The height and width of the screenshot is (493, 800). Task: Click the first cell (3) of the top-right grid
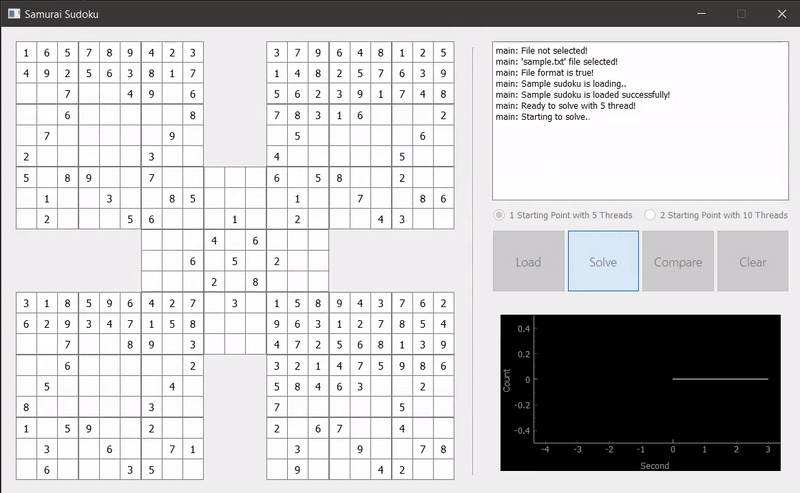pos(277,53)
